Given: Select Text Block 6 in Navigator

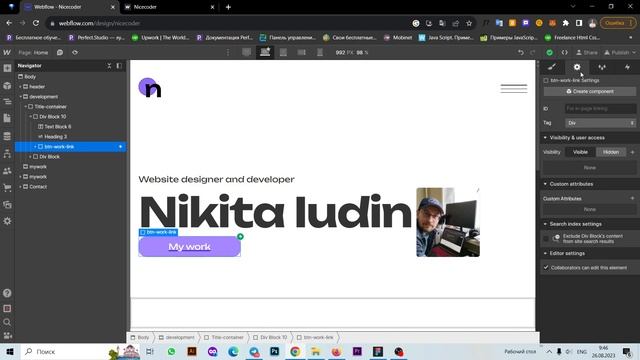Looking at the screenshot, I should 57,127.
